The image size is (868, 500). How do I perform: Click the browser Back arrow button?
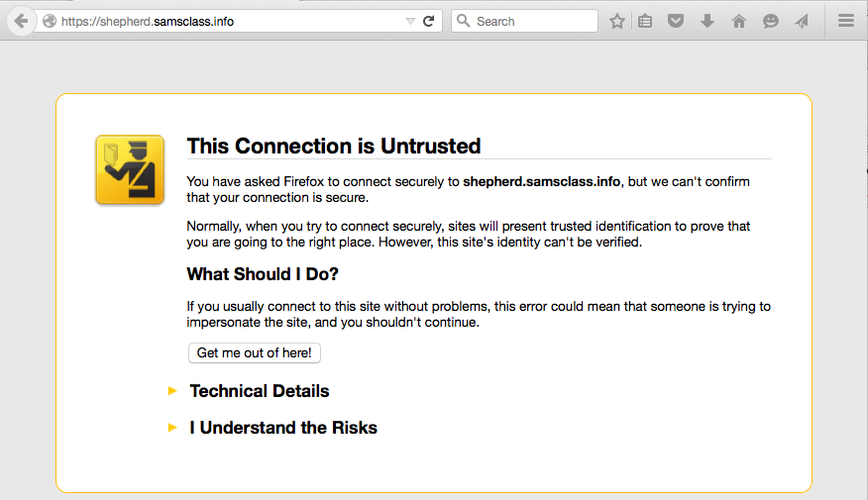tap(20, 21)
